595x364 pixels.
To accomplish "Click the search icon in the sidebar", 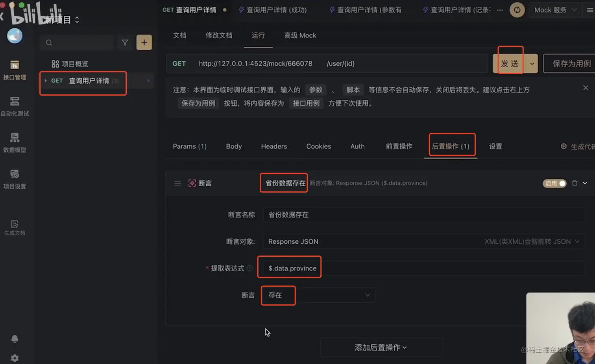I will pos(49,42).
